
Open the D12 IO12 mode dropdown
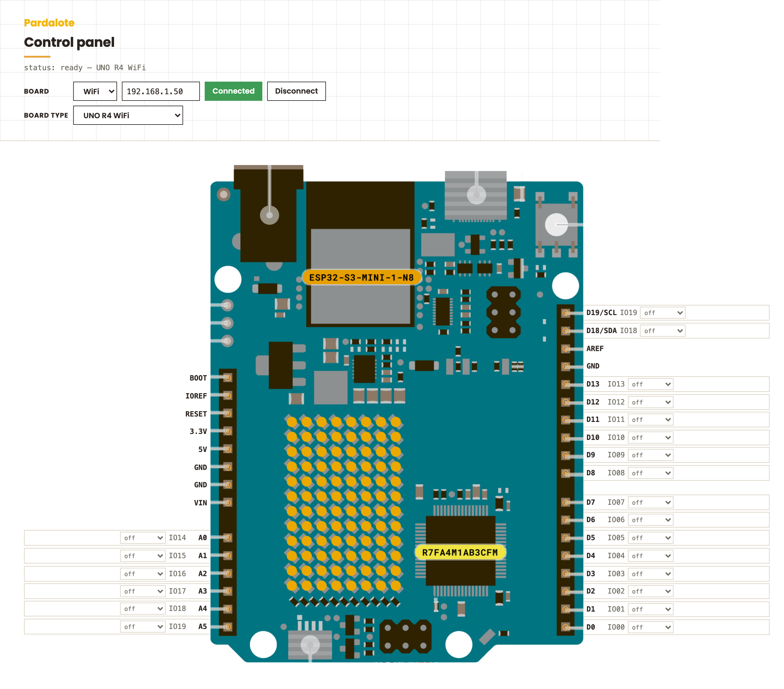650,402
